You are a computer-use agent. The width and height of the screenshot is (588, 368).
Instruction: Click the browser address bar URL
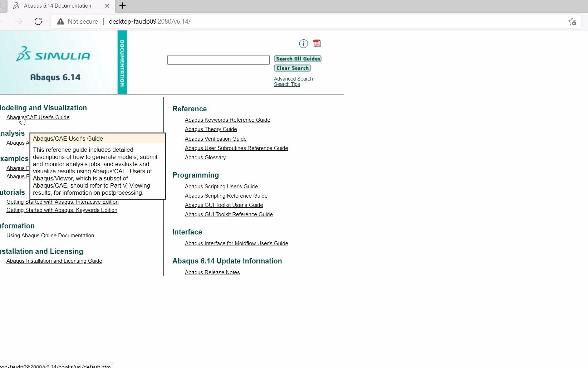pos(150,21)
